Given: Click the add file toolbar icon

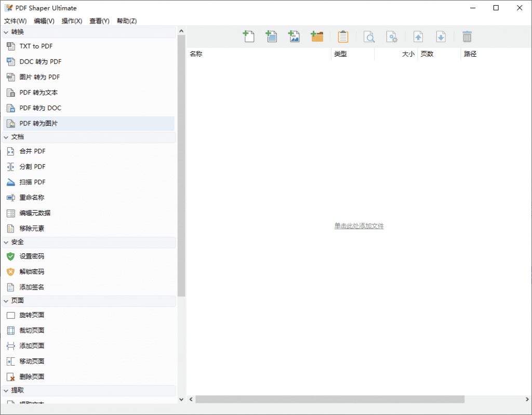Looking at the screenshot, I should (x=248, y=36).
